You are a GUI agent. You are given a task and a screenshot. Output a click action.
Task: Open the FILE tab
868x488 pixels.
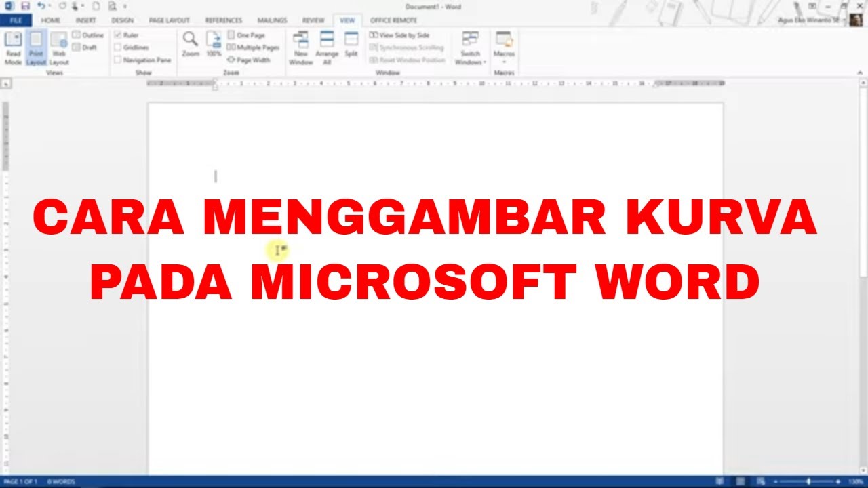[x=16, y=20]
